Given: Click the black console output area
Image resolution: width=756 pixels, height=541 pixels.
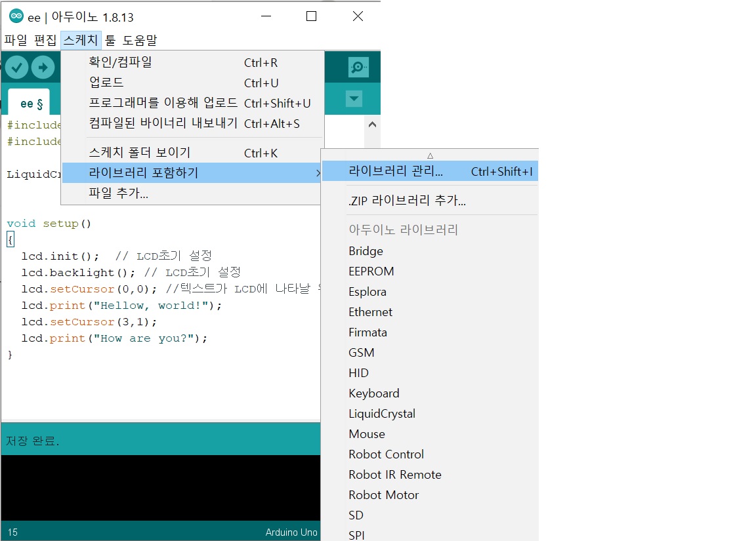Looking at the screenshot, I should 161,487.
